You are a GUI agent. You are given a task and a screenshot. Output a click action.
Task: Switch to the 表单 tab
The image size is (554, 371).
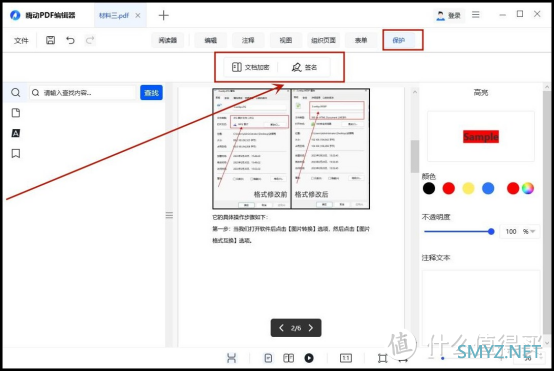tap(361, 40)
